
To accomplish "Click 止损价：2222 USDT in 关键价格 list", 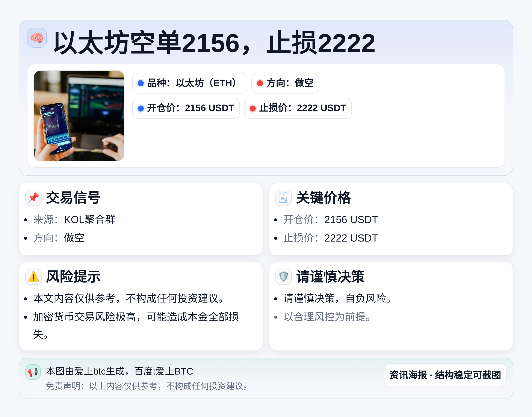I will (x=331, y=238).
